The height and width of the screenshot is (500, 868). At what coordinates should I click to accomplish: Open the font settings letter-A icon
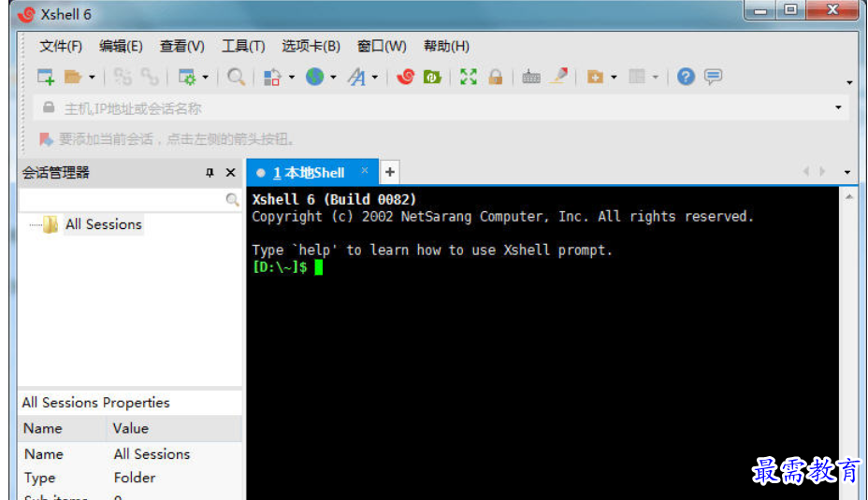(356, 77)
